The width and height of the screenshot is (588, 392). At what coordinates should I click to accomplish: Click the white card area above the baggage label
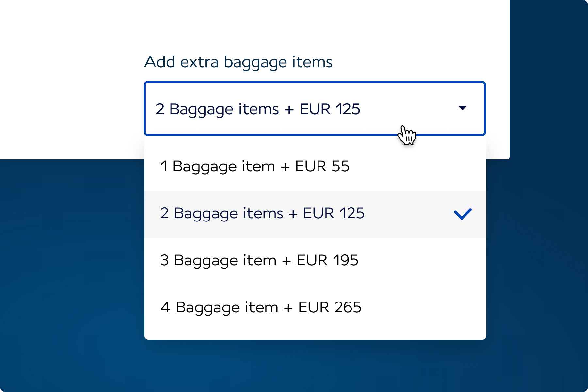[x=261, y=26]
